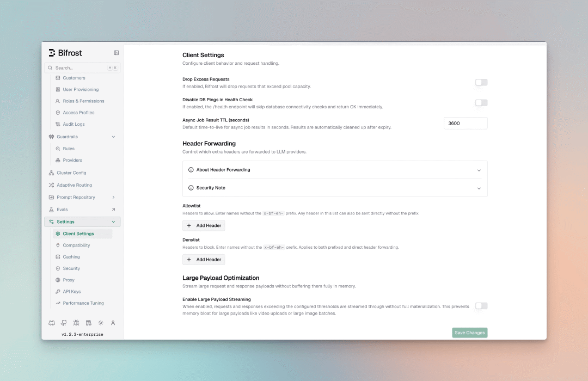The image size is (588, 381).
Task: Open Client Settings in sidebar
Action: coord(83,233)
